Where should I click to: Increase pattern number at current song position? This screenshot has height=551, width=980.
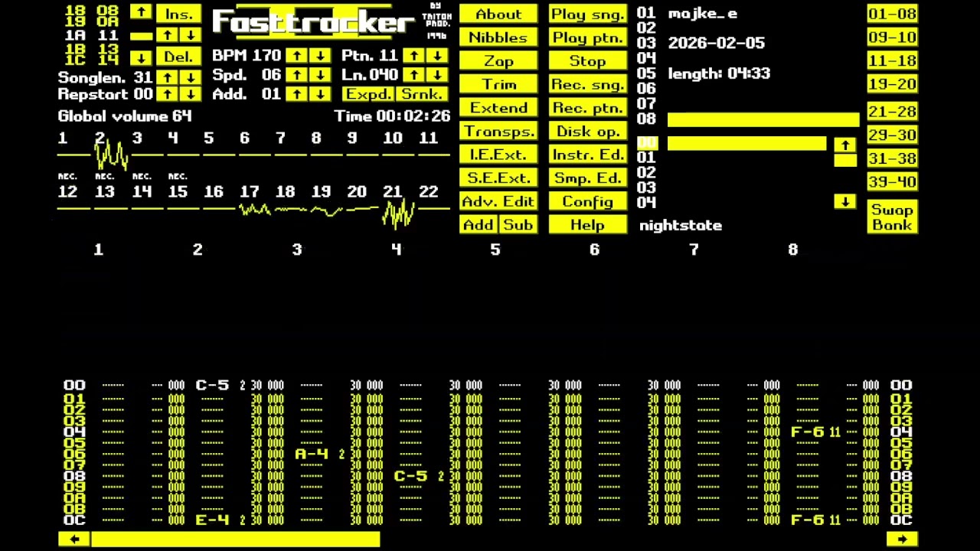pos(168,35)
